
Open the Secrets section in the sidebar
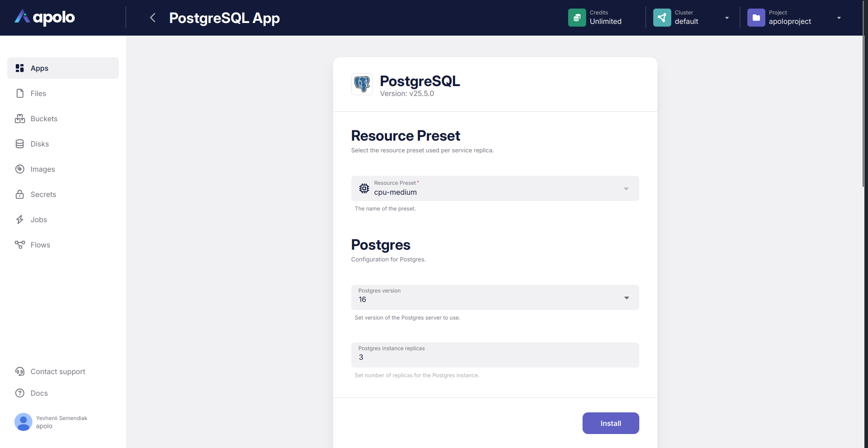click(x=43, y=194)
